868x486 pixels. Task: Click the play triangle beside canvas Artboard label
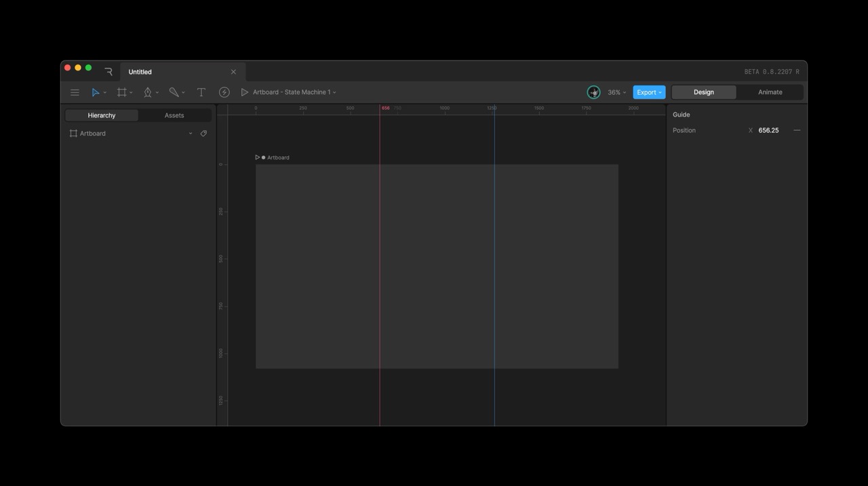click(258, 157)
